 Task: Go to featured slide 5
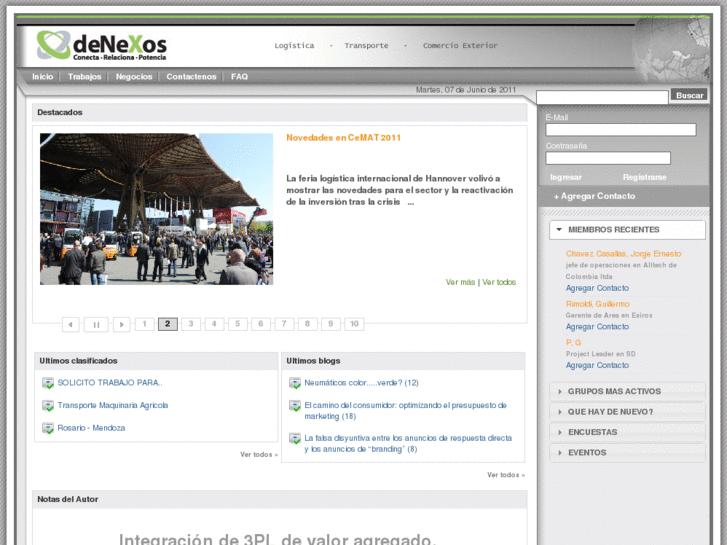click(x=237, y=324)
